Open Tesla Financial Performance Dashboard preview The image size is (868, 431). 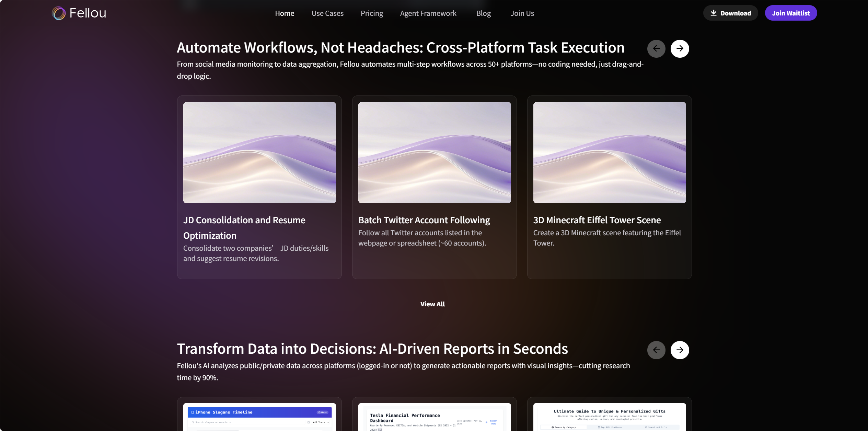[435, 417]
